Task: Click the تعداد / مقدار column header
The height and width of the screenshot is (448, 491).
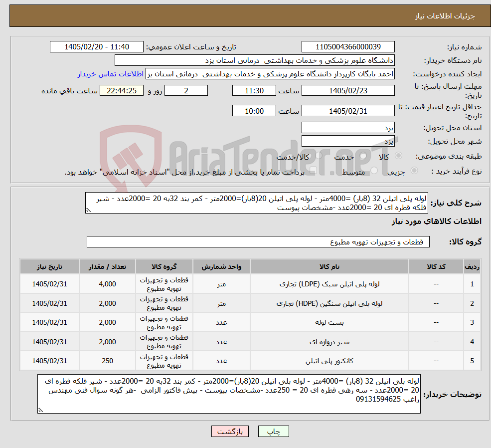Action: (x=107, y=266)
